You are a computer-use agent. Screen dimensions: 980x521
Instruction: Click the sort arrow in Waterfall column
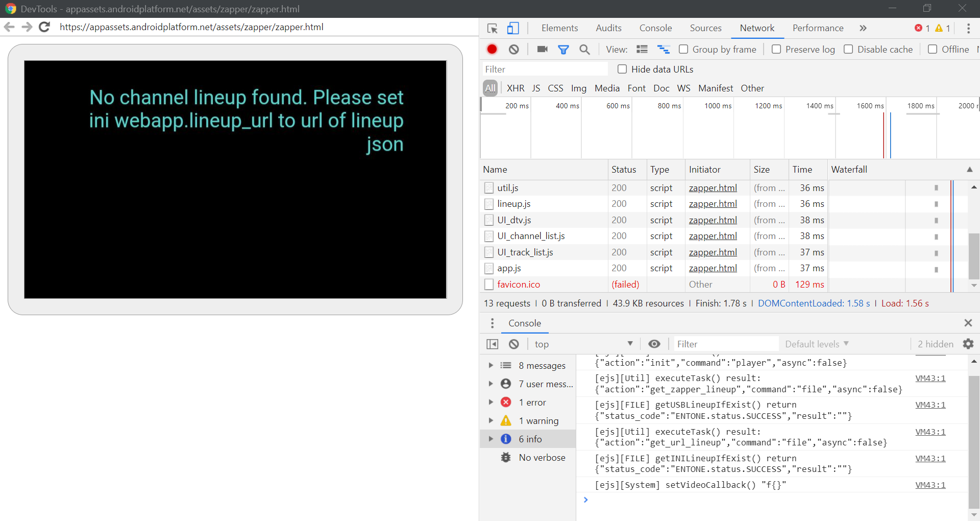tap(969, 170)
